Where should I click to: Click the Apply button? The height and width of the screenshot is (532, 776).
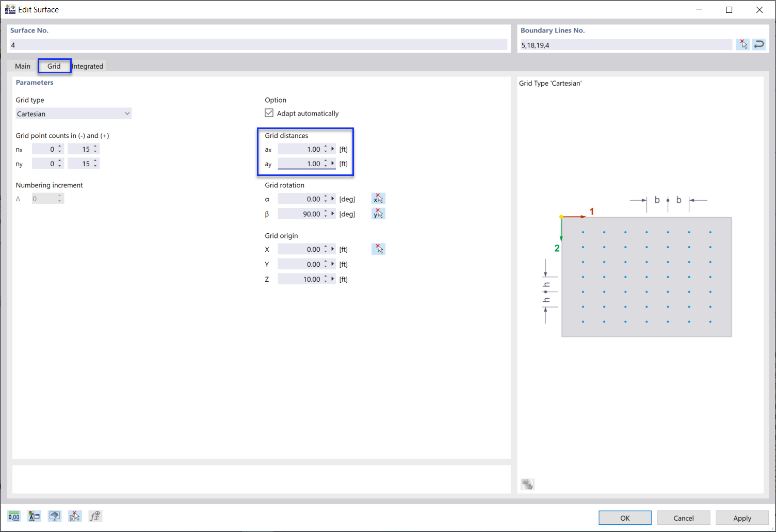pyautogui.click(x=742, y=518)
